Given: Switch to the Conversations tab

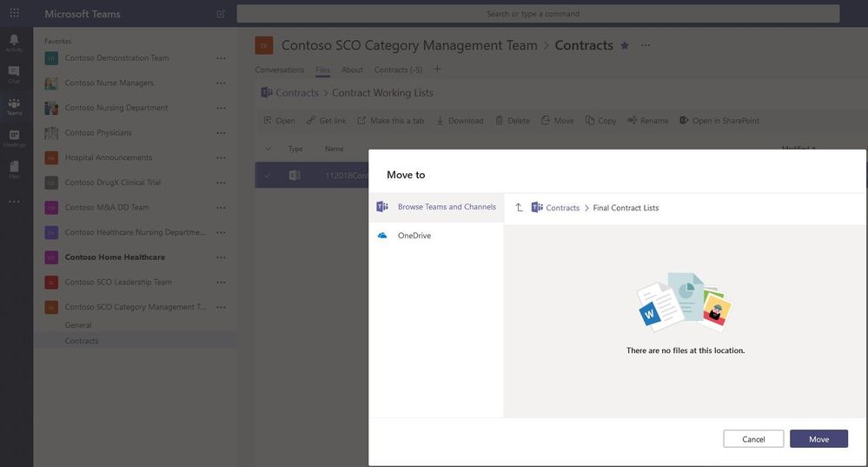Looking at the screenshot, I should (x=280, y=70).
